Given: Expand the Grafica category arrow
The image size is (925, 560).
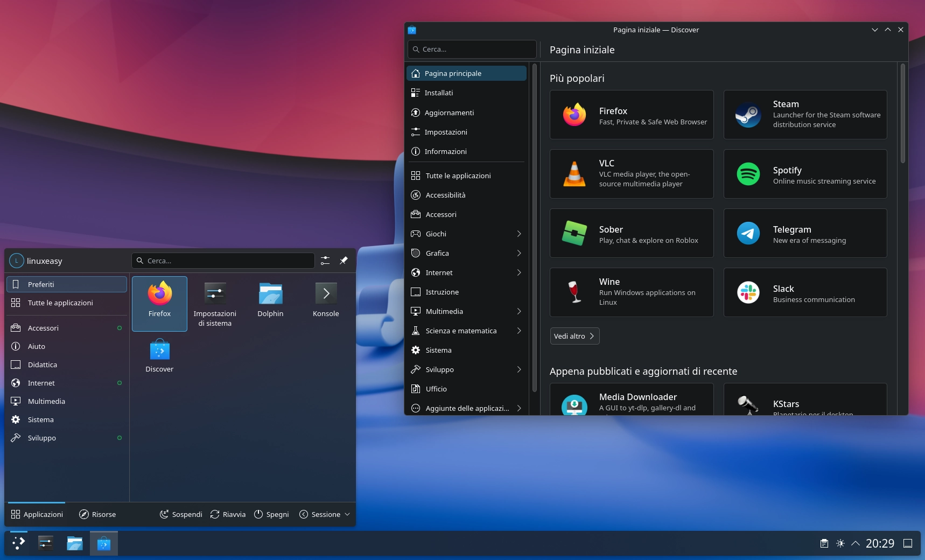Looking at the screenshot, I should [519, 253].
